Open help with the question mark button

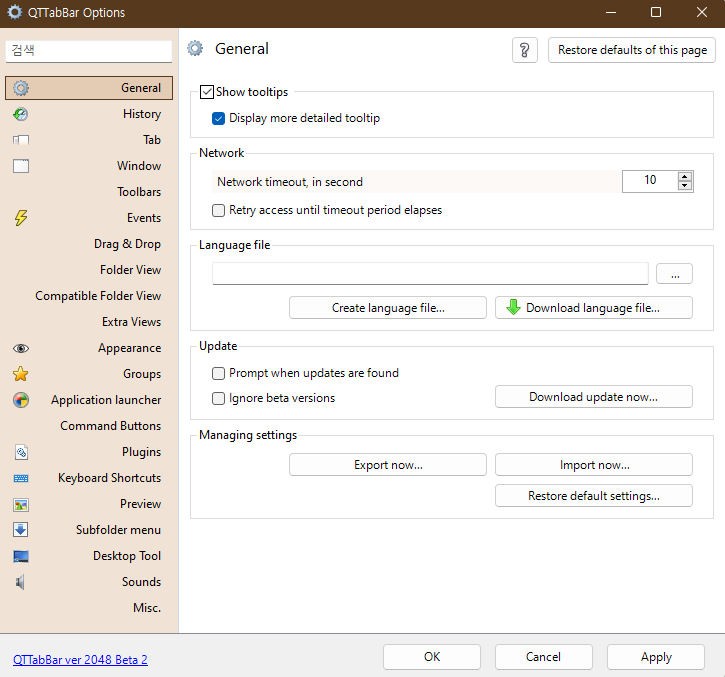click(525, 50)
